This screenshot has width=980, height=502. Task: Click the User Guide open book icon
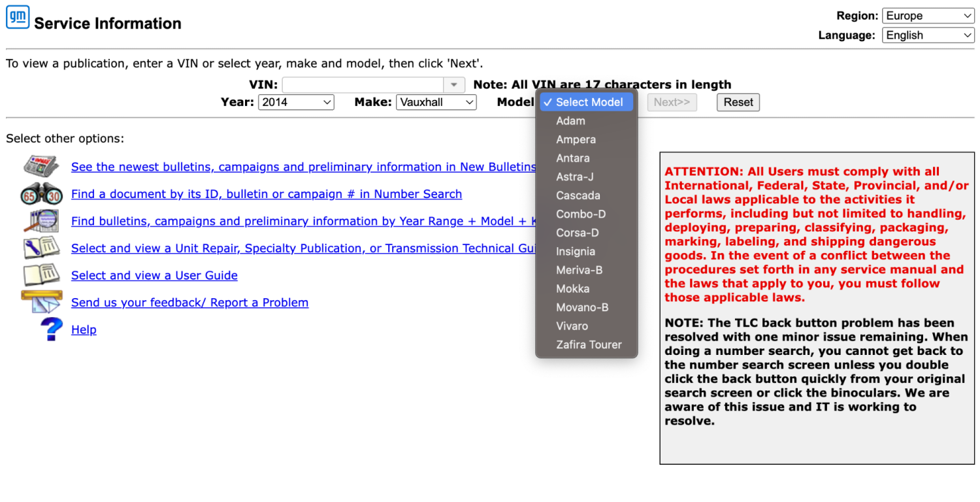(x=41, y=275)
